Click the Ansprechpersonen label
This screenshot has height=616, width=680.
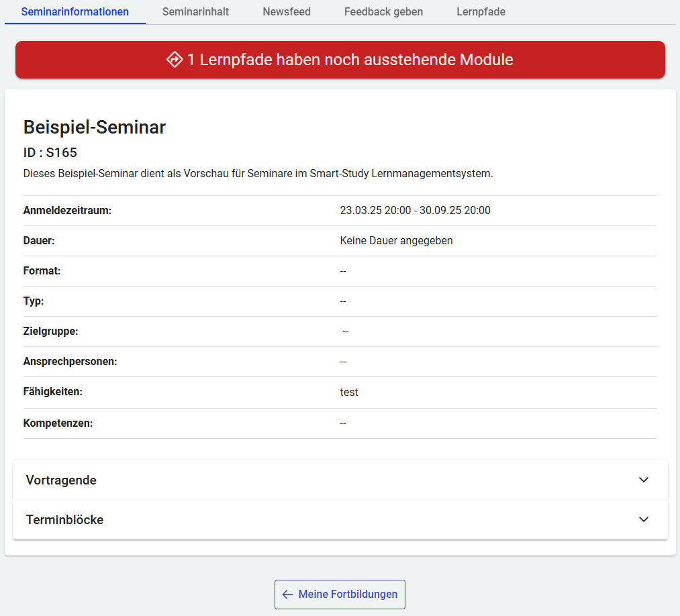[70, 362]
